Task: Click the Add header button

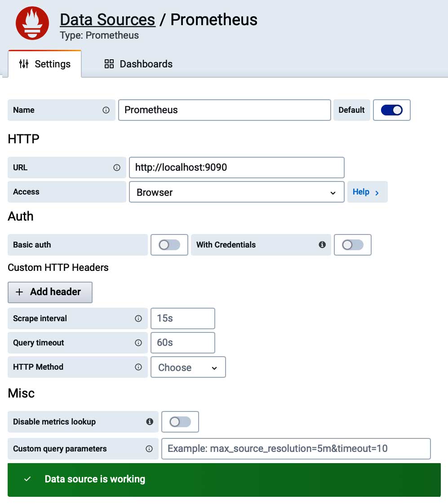Action: [x=50, y=292]
